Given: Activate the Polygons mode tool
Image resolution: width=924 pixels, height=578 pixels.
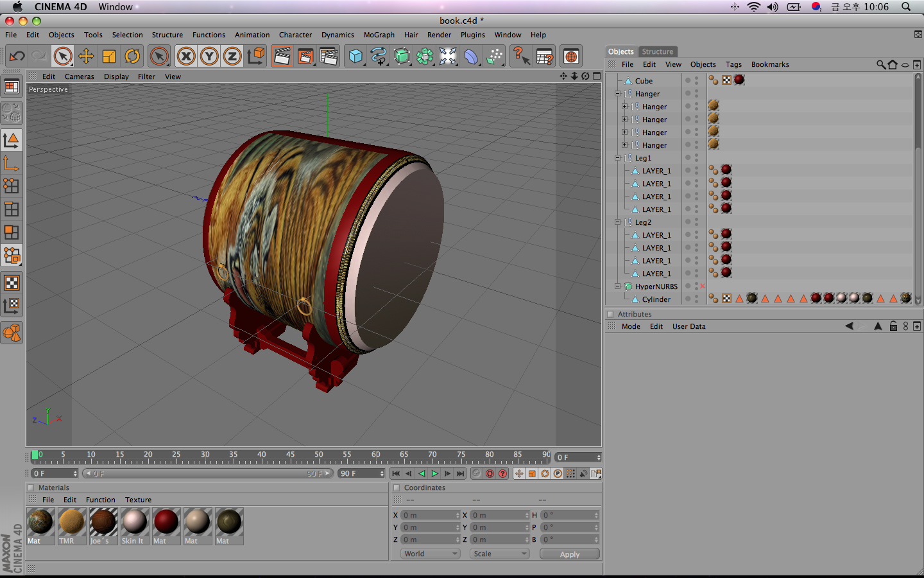Looking at the screenshot, I should click(x=12, y=232).
